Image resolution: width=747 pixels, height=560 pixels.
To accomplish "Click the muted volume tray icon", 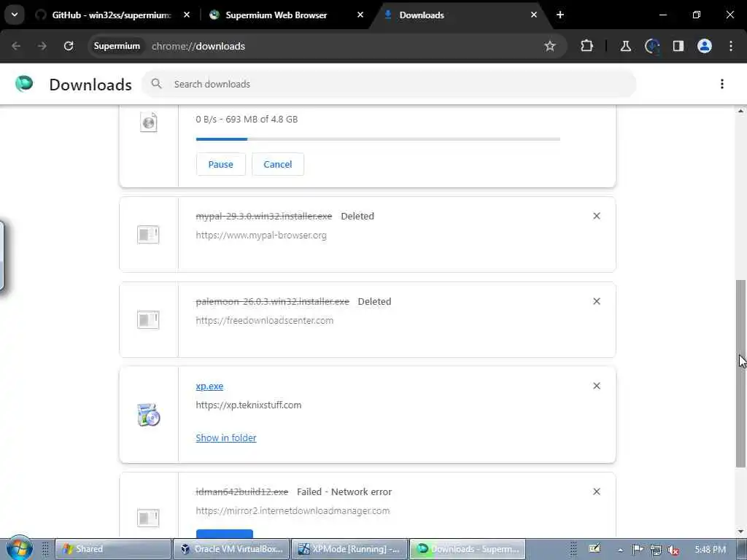I will tap(673, 550).
